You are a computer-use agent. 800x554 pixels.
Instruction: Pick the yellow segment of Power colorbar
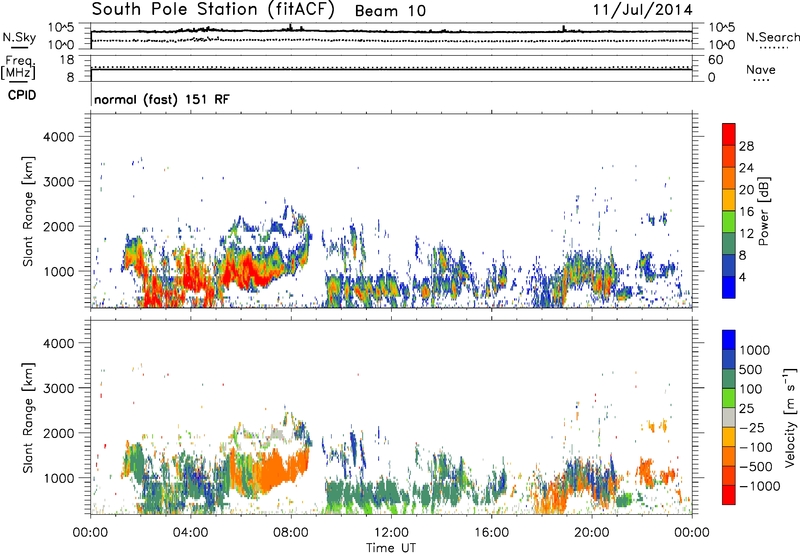point(729,200)
